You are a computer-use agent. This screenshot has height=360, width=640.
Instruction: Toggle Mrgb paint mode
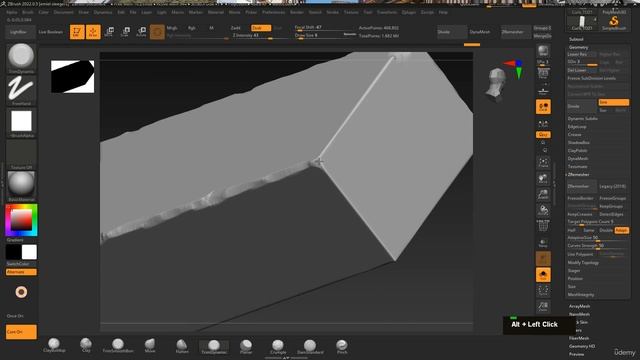[172, 28]
